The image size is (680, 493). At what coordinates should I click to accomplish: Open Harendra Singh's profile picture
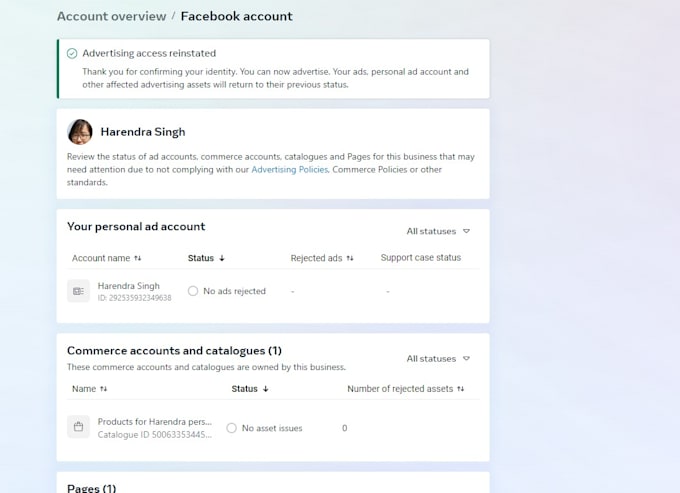80,132
